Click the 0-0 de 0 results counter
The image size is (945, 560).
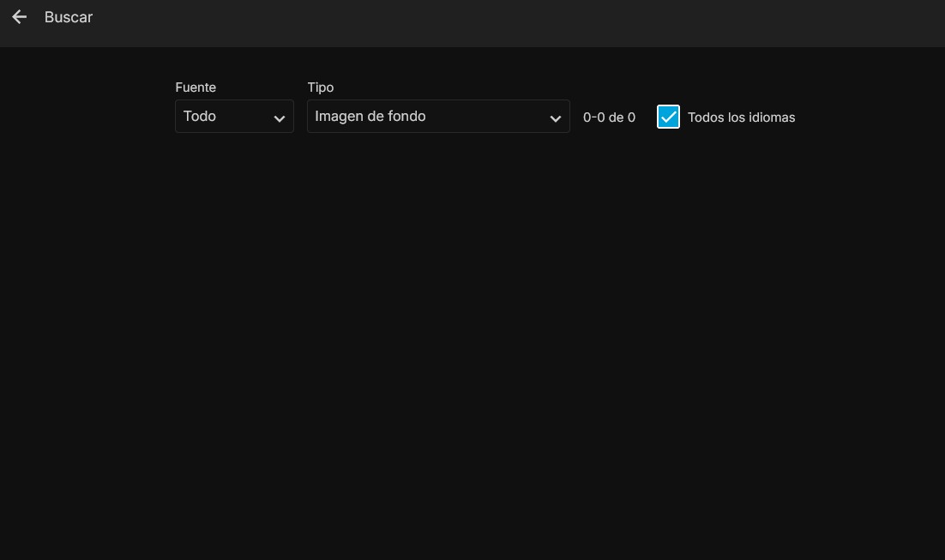pos(609,117)
